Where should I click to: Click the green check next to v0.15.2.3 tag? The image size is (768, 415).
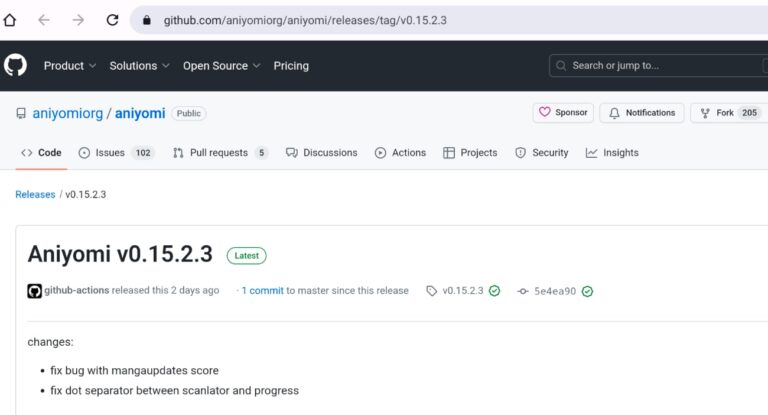point(494,291)
